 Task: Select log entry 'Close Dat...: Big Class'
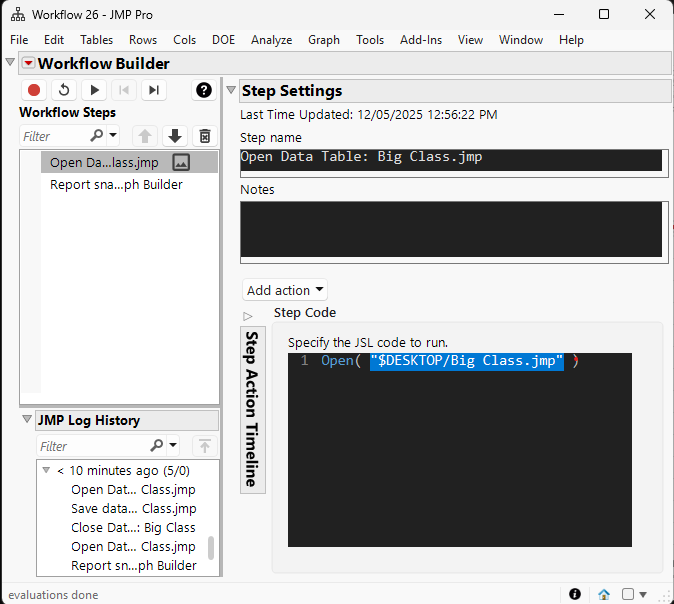pyautogui.click(x=133, y=527)
